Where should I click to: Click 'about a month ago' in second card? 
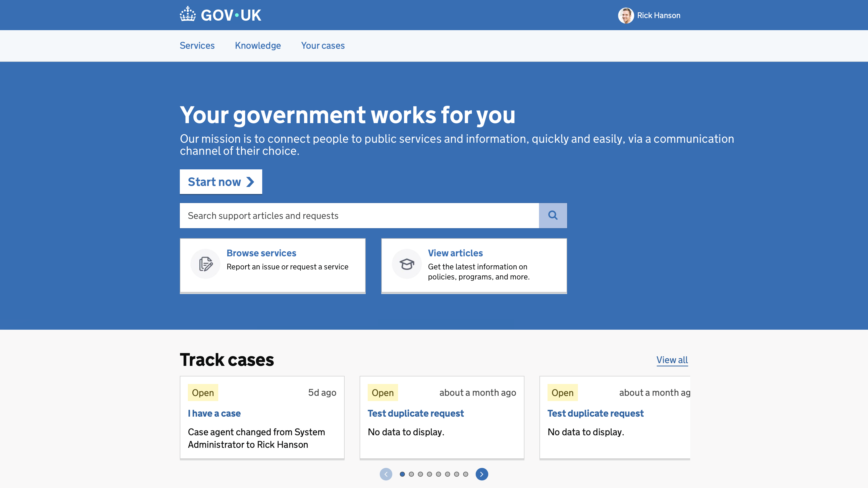(477, 393)
